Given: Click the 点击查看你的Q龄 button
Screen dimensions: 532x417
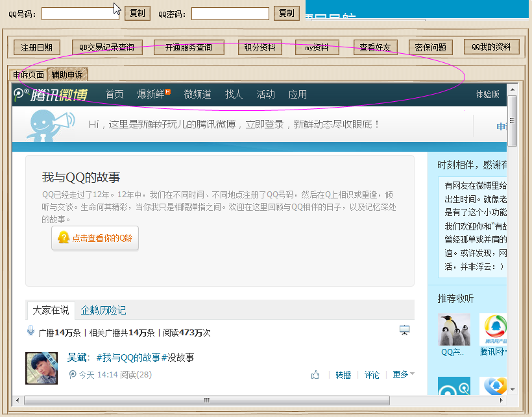Looking at the screenshot, I should click(95, 238).
